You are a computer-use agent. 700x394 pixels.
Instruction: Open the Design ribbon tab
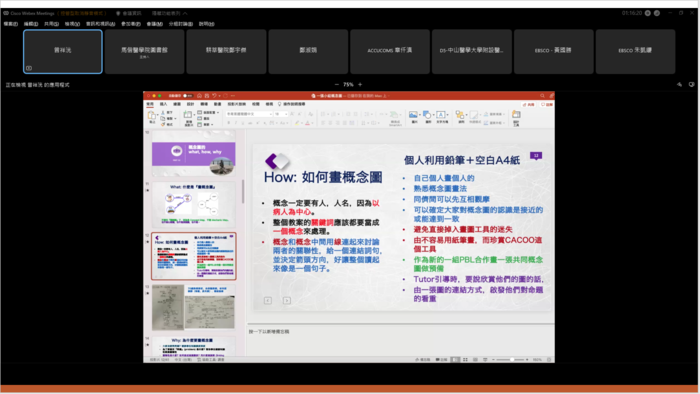[x=190, y=104]
